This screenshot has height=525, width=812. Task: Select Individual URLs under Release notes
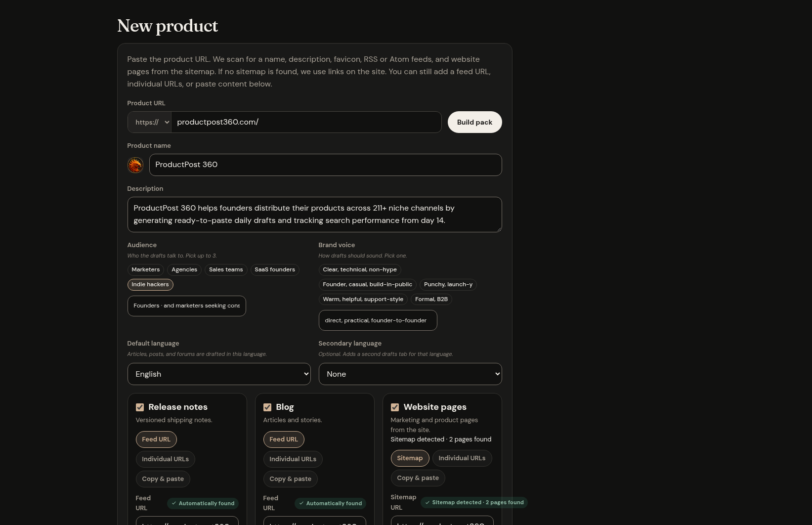pyautogui.click(x=165, y=459)
